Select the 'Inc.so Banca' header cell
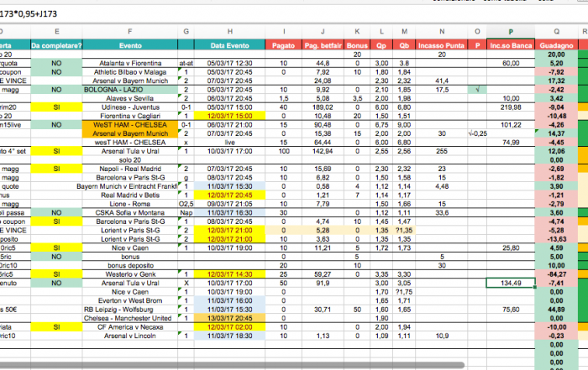The image size is (588, 370). pos(511,45)
